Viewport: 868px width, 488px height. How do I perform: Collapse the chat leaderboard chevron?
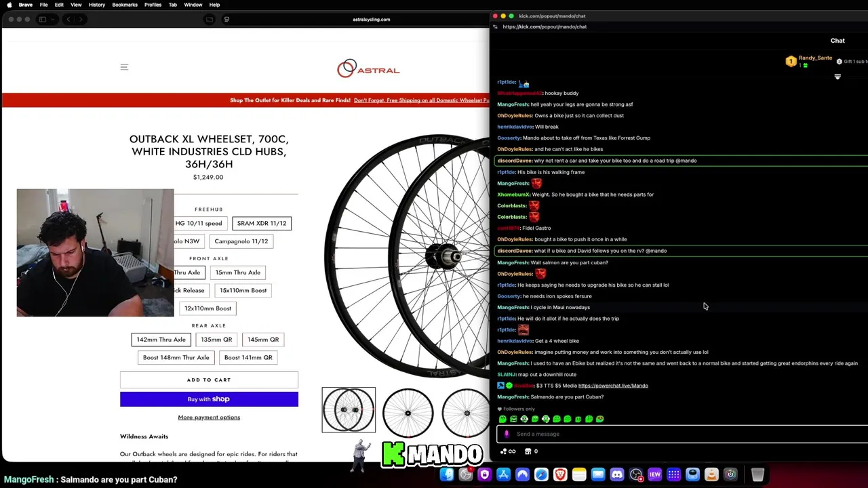(837, 77)
